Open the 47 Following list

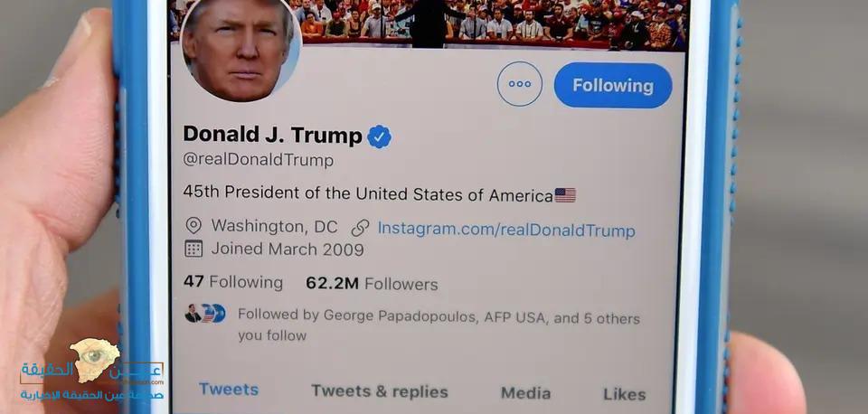pyautogui.click(x=233, y=282)
